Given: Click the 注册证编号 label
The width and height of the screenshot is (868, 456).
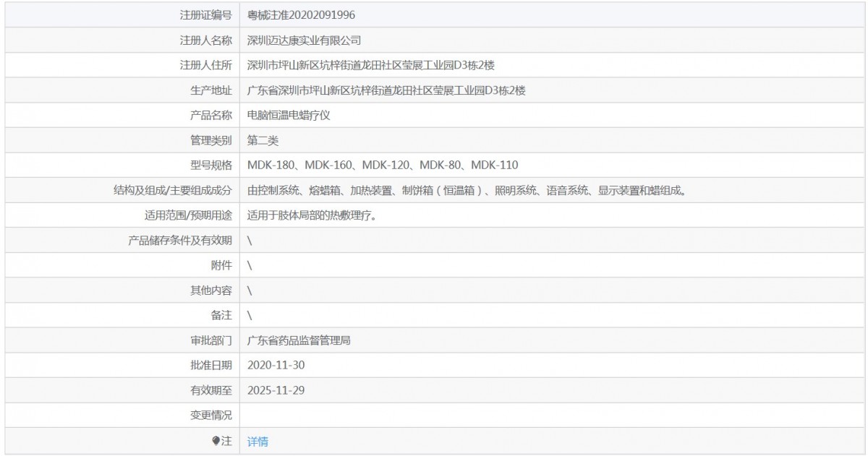Looking at the screenshot, I should [205, 15].
